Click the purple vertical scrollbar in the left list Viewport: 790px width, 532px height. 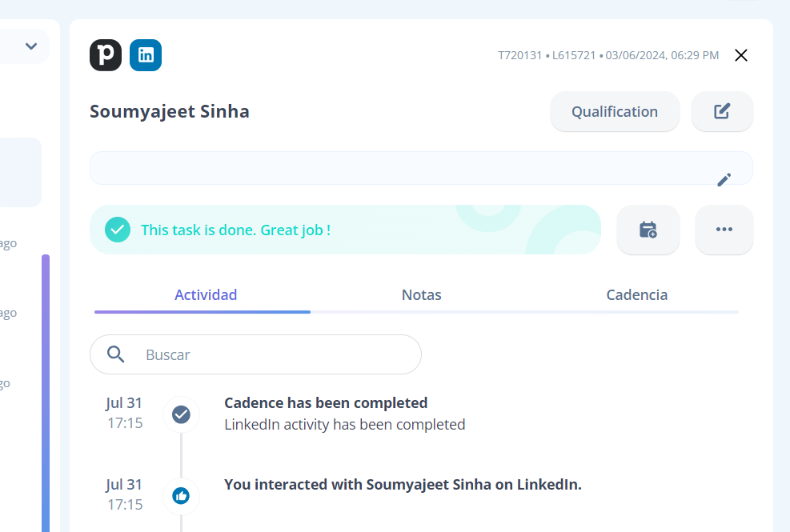pos(46,393)
